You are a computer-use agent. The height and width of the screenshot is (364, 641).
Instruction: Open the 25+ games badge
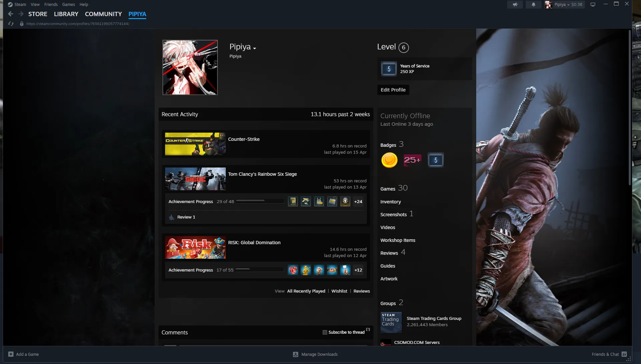click(412, 160)
